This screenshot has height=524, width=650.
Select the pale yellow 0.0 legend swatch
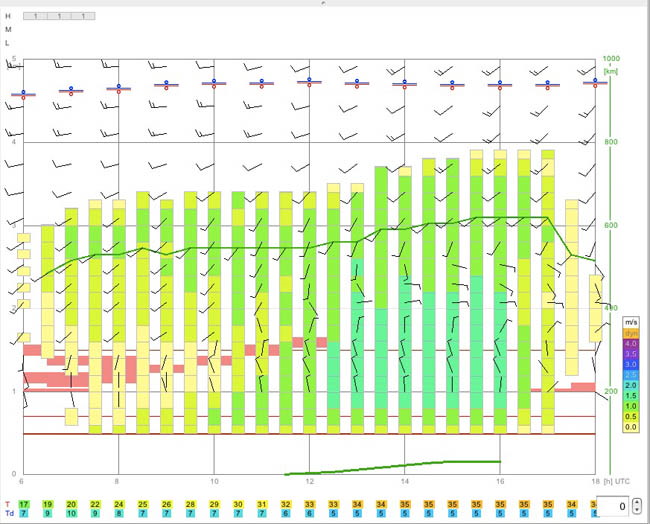click(x=631, y=427)
